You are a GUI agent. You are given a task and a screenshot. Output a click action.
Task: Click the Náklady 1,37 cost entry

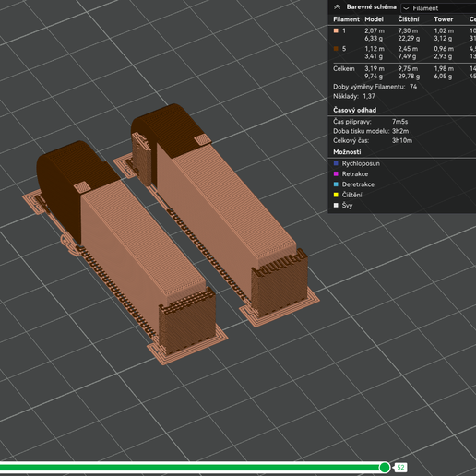(354, 96)
